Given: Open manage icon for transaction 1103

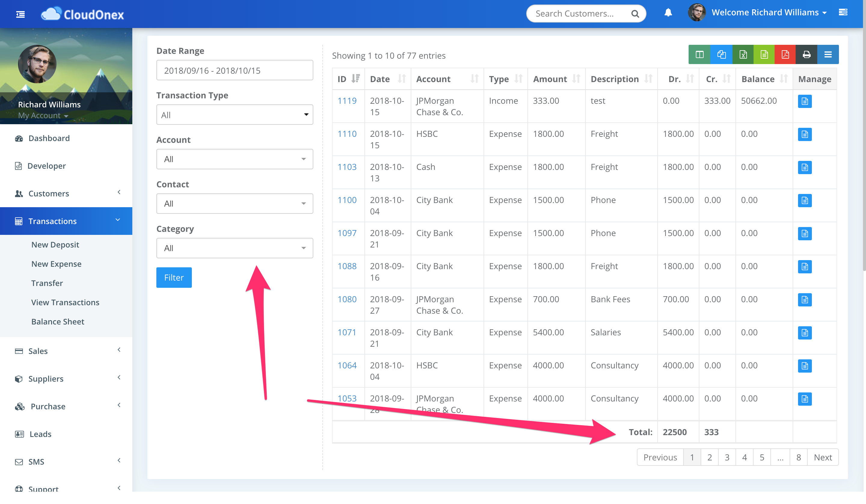Looking at the screenshot, I should (804, 167).
